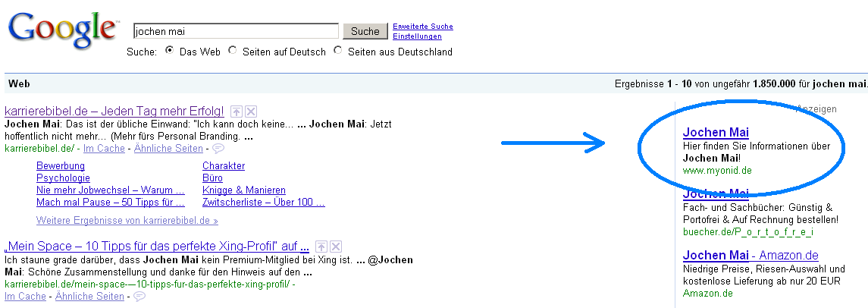Screen dimensions: 868x308
Task: Click the www.myonid.de ad URL
Action: pos(717,171)
